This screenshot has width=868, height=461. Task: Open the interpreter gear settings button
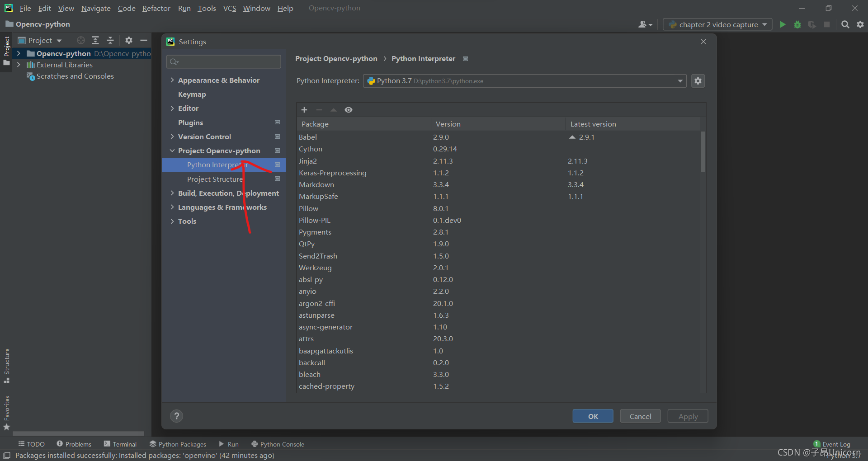click(698, 81)
